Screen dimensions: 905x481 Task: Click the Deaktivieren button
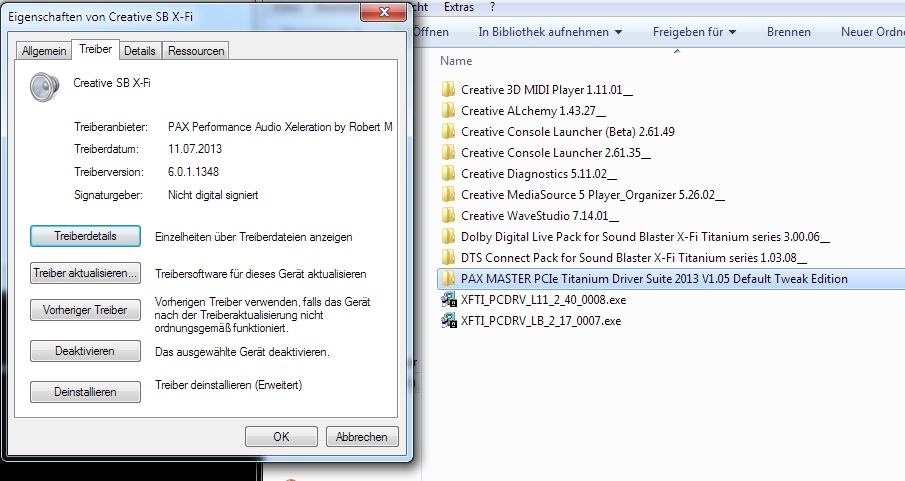point(85,351)
